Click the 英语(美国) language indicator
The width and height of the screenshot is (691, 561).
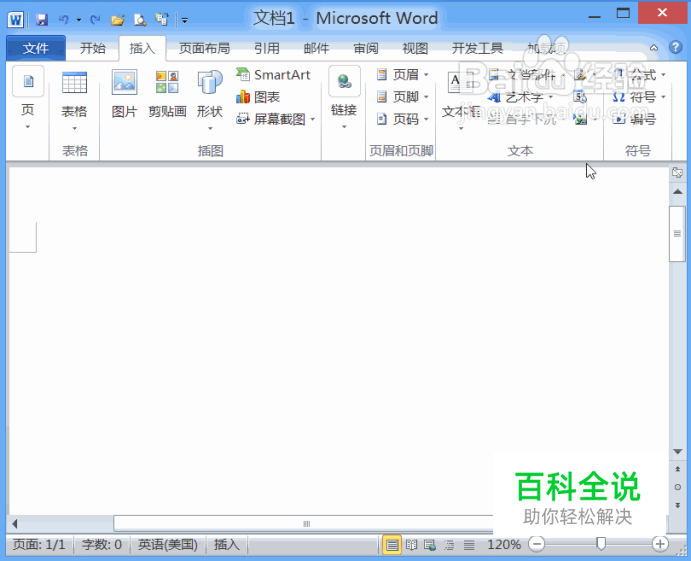coord(167,545)
